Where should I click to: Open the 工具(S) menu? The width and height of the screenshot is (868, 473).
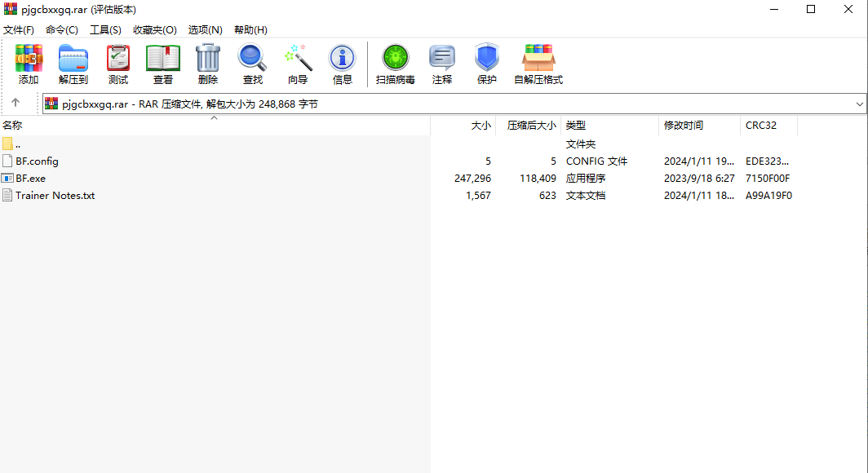105,30
